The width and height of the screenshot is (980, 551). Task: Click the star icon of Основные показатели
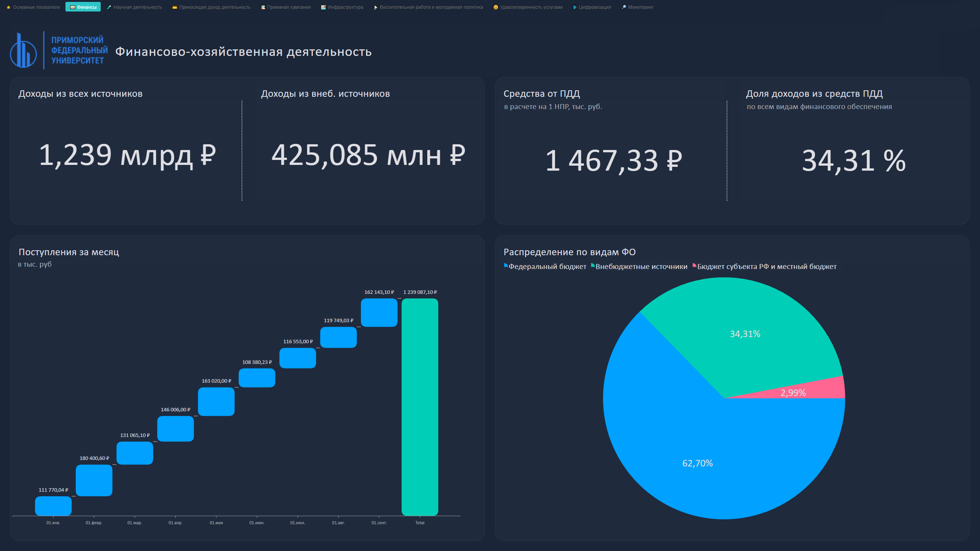tap(8, 7)
